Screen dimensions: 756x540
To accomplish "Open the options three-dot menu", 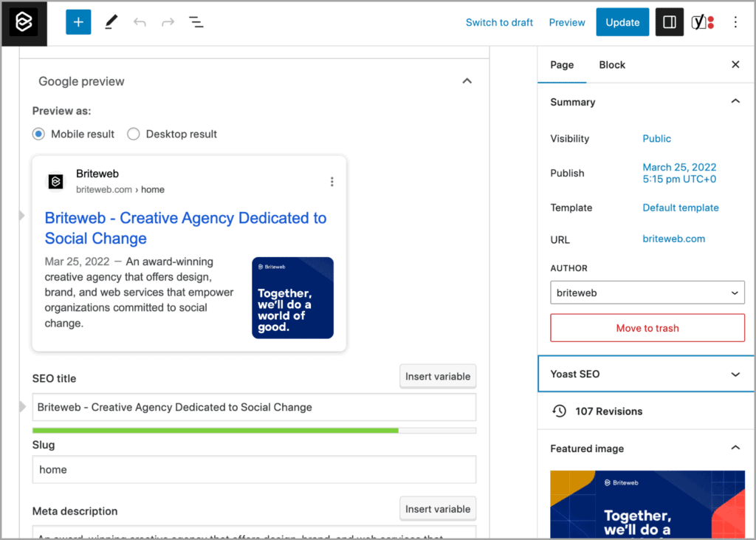I will 735,21.
